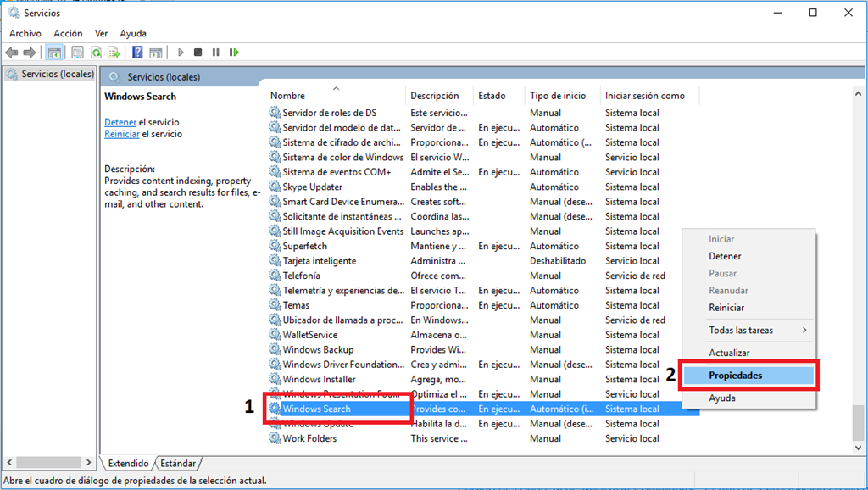Choose Detener in the context menu
Viewport: 868px width, 490px height.
pos(748,256)
